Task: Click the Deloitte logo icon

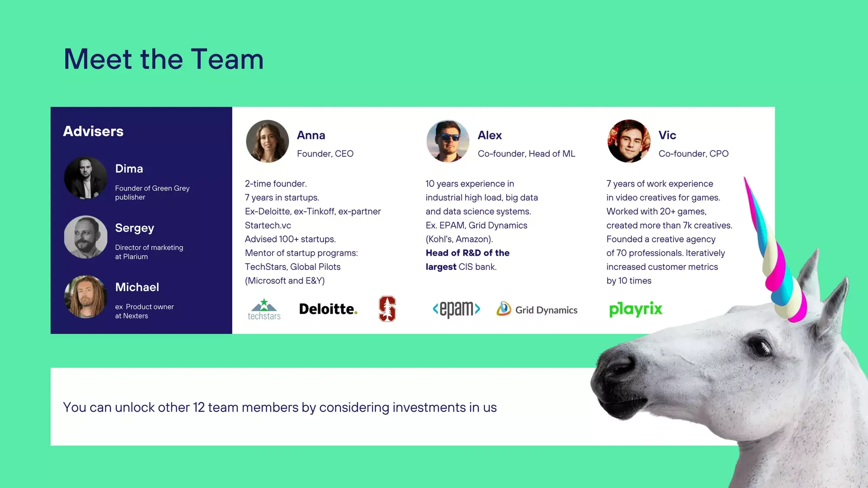Action: pos(328,309)
